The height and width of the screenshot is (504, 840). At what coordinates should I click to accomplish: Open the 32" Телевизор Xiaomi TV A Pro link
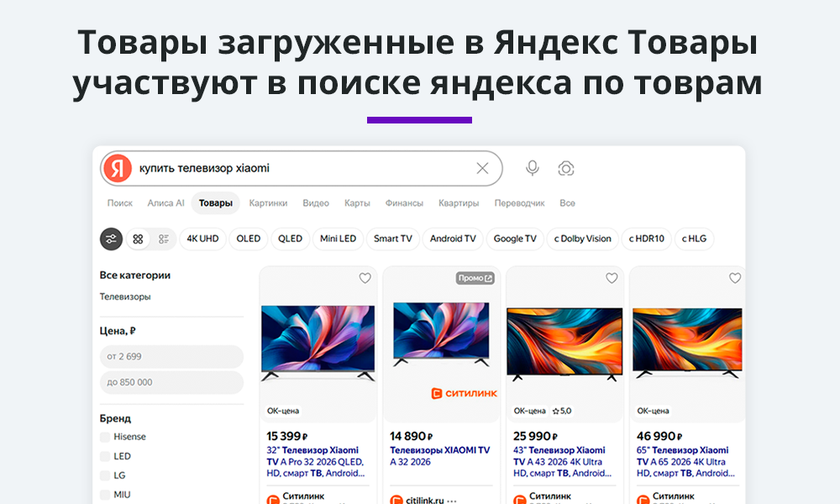316,462
